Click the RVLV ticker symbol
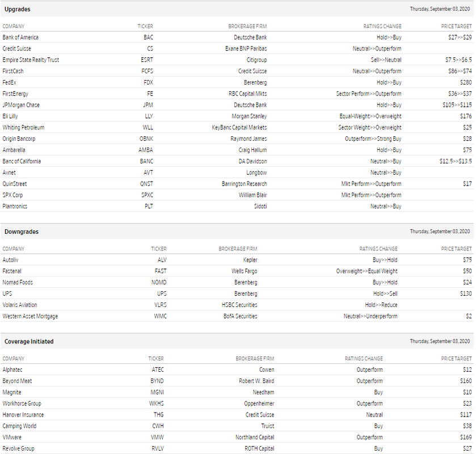Screen dimensions: 476x454 [x=158, y=448]
